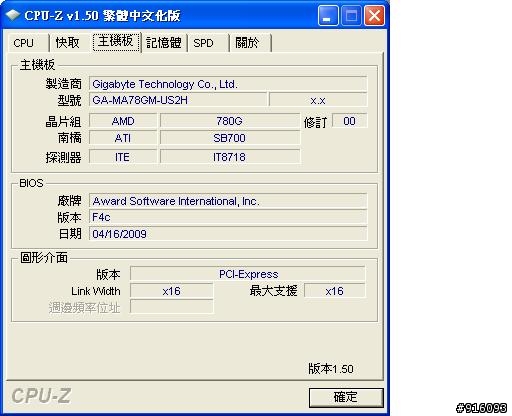This screenshot has width=512, height=416.
Task: Click the CPU-Z title bar app icon
Action: tap(13, 15)
